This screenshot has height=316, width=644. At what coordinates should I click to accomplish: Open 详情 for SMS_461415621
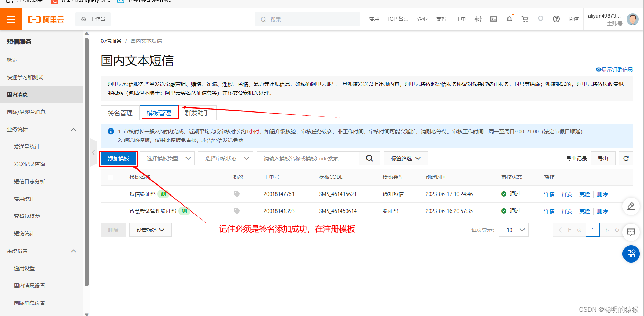[x=549, y=194]
